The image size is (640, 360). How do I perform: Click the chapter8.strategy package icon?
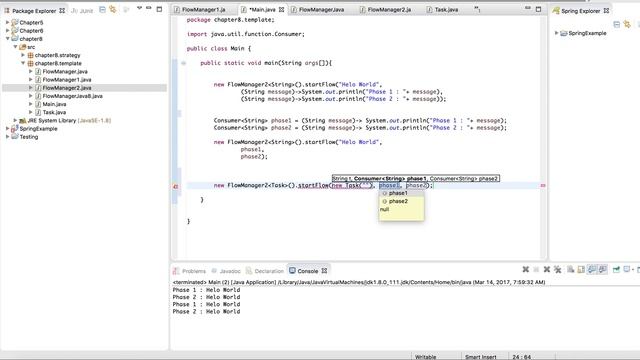30,55
